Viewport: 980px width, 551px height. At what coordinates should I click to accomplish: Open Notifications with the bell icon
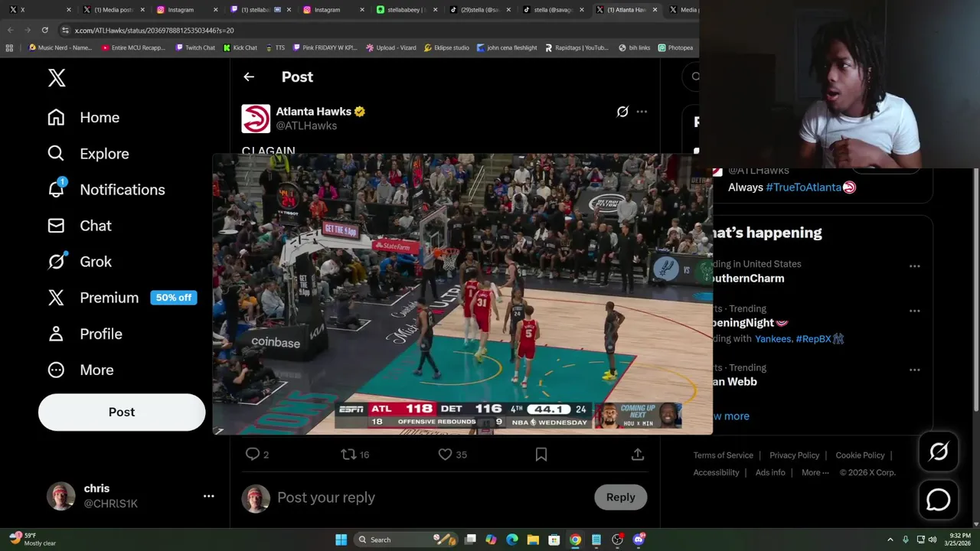tap(106, 189)
